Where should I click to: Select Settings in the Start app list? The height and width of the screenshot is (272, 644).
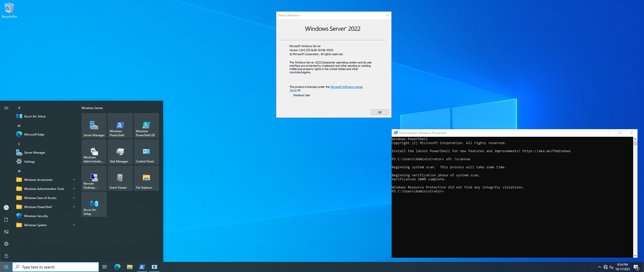29,161
